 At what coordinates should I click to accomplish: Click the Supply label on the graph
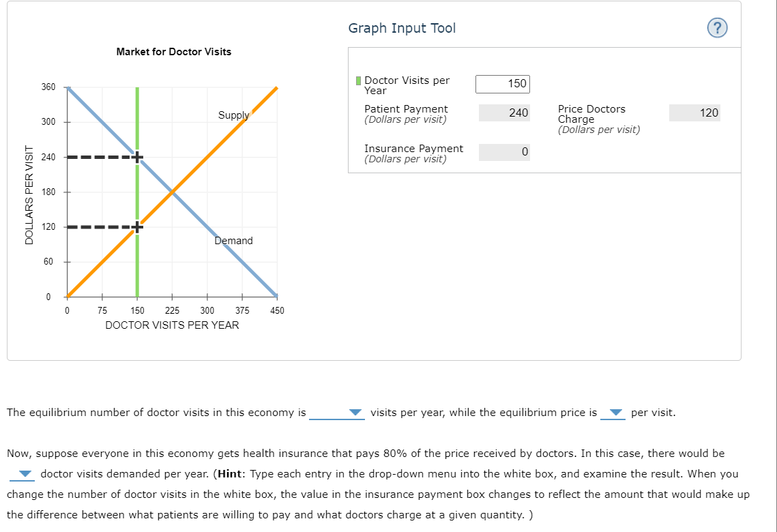click(233, 115)
